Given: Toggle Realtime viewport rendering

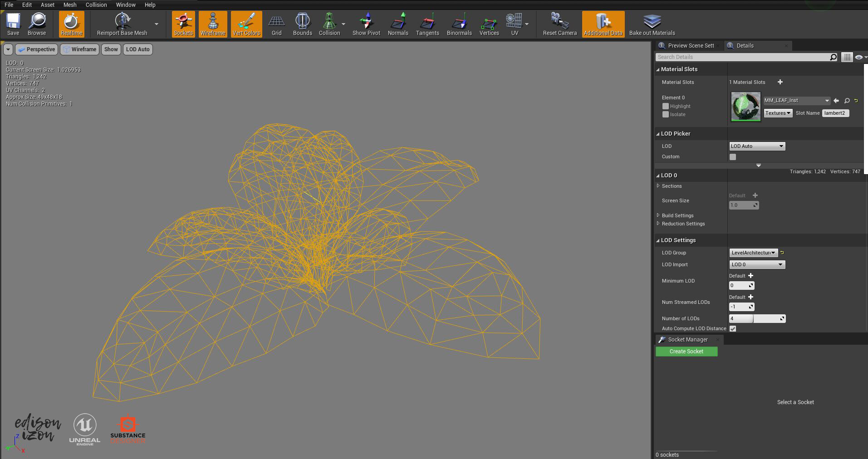Looking at the screenshot, I should click(x=71, y=24).
